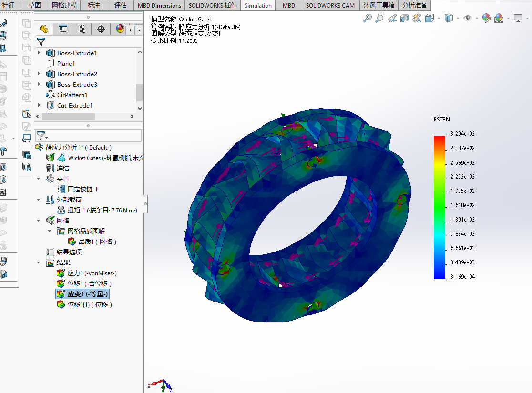Expand the Boss-Extrude2 feature
This screenshot has width=532, height=393.
[39, 74]
